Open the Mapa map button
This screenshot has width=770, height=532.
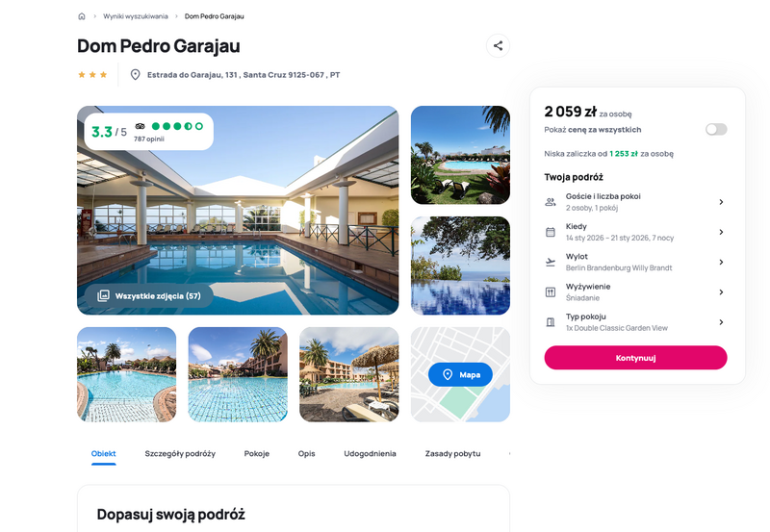[x=460, y=374]
